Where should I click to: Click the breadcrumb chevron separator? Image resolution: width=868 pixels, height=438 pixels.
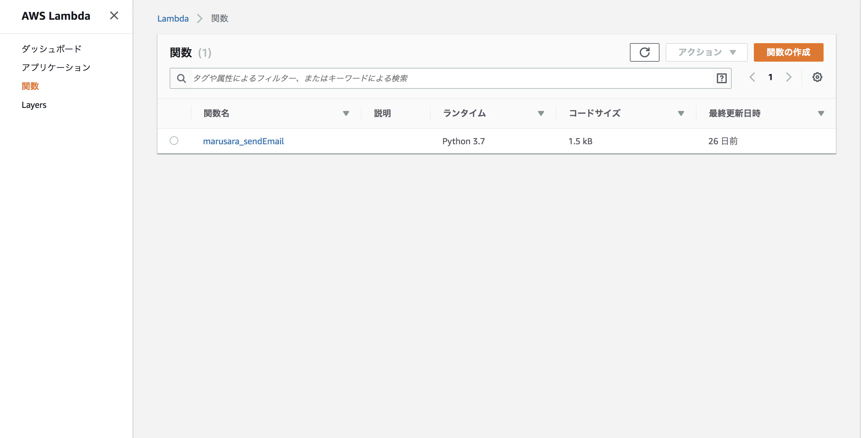coord(200,18)
